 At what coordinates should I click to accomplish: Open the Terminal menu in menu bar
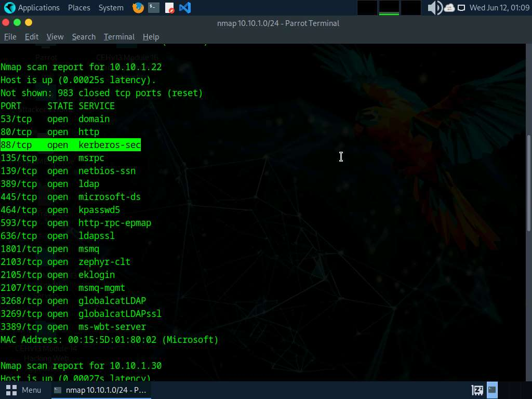tap(119, 37)
